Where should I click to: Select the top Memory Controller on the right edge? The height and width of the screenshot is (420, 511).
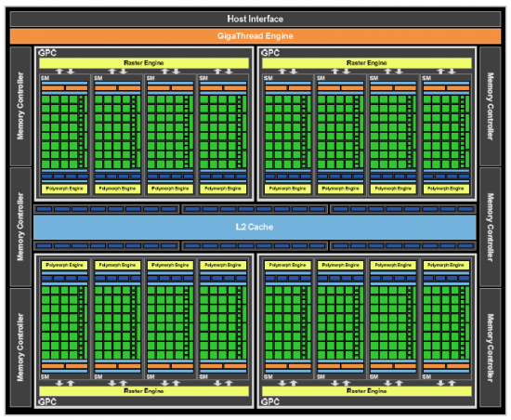491,106
